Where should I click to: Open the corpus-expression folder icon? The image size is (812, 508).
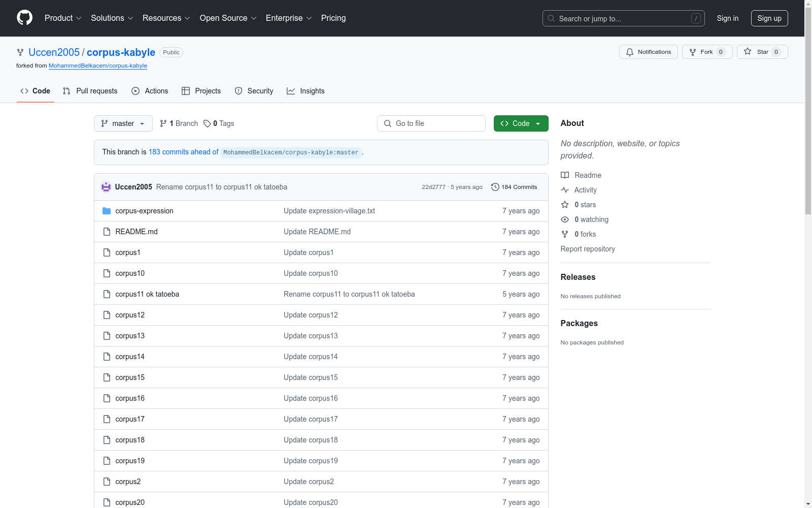(107, 211)
